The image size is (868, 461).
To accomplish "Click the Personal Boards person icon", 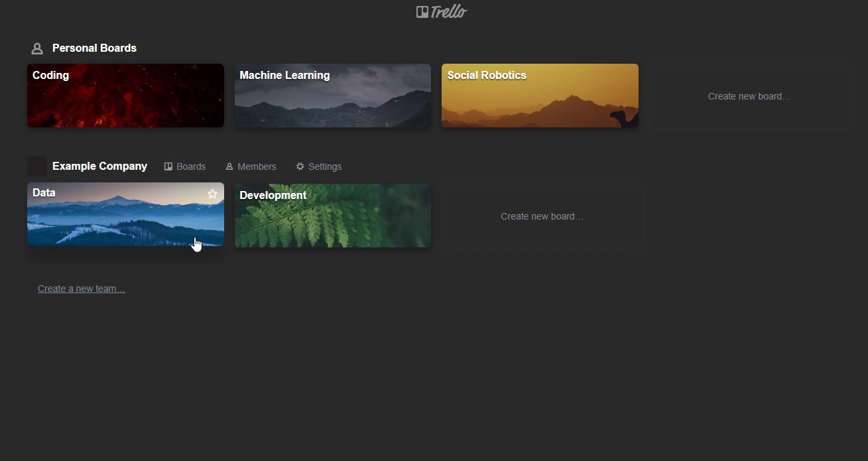I will [37, 48].
